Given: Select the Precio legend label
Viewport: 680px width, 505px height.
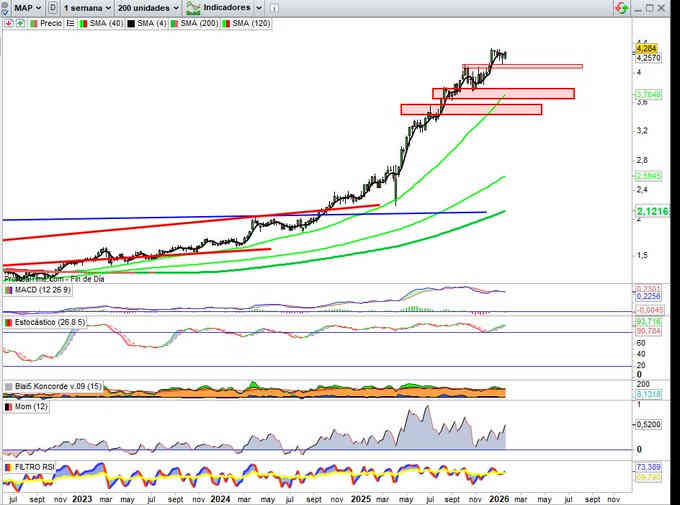Looking at the screenshot, I should (50, 23).
